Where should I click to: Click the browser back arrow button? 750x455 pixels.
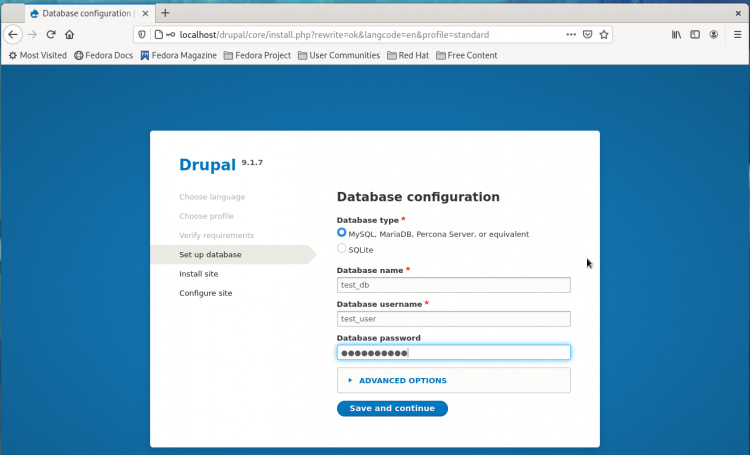13,34
